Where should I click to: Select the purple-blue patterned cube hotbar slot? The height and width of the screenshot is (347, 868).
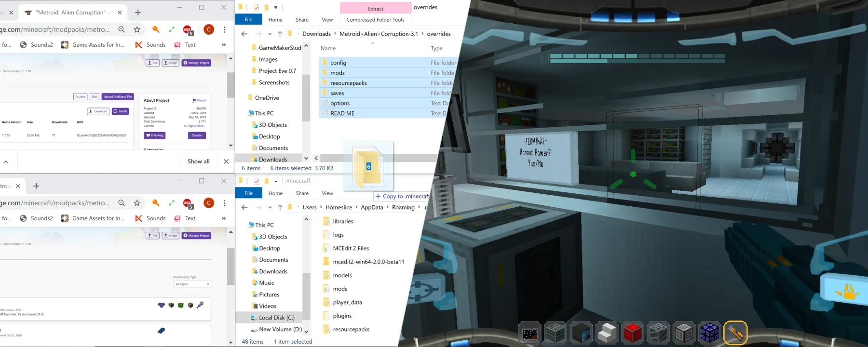(710, 333)
